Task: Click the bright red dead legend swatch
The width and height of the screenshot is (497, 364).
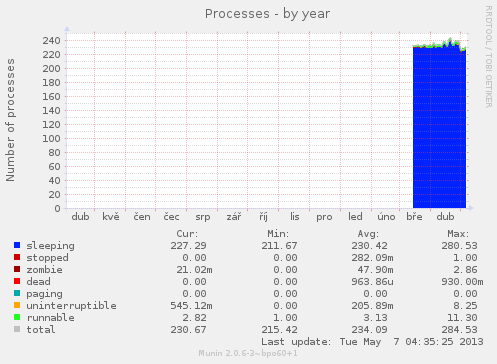Action: point(17,281)
